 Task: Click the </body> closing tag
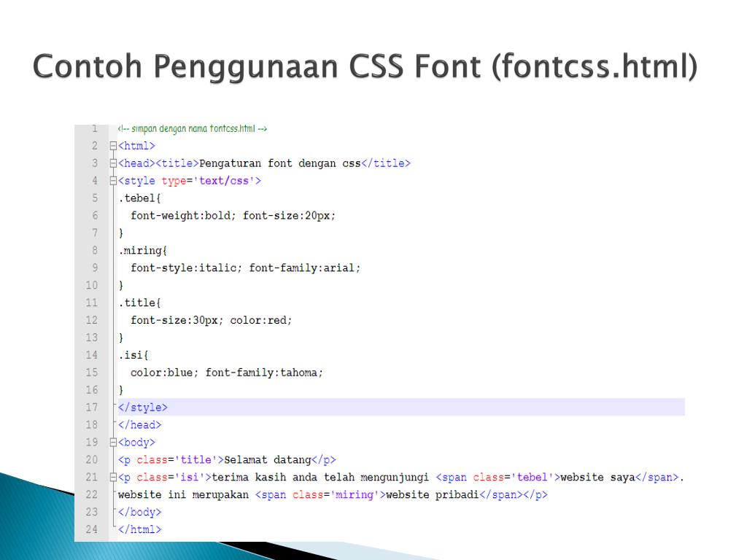tap(140, 513)
